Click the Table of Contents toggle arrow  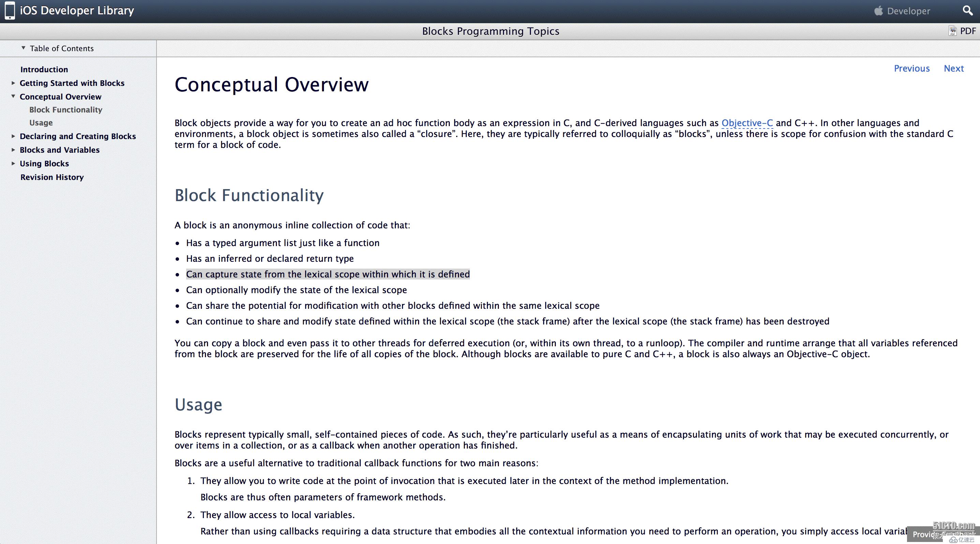pos(24,48)
